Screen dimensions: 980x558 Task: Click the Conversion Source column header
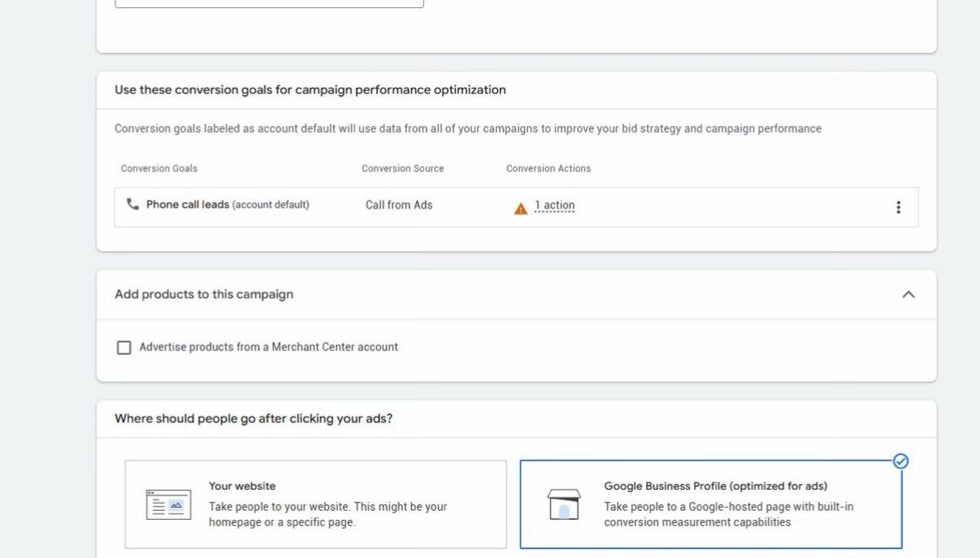click(x=403, y=169)
